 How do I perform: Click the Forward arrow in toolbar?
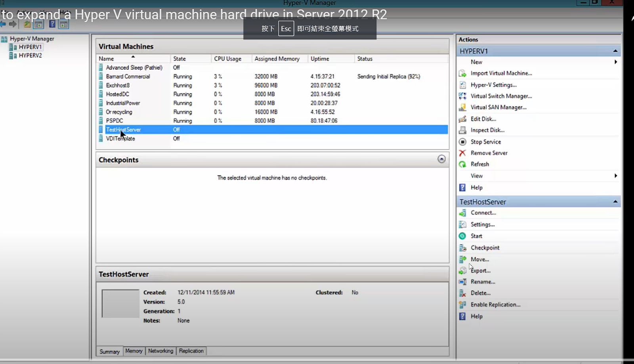[13, 24]
